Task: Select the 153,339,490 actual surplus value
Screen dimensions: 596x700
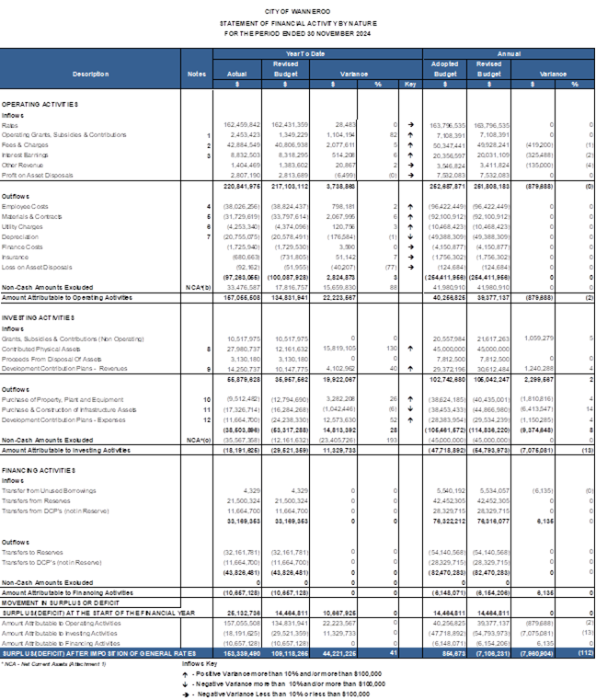Action: 236,649
